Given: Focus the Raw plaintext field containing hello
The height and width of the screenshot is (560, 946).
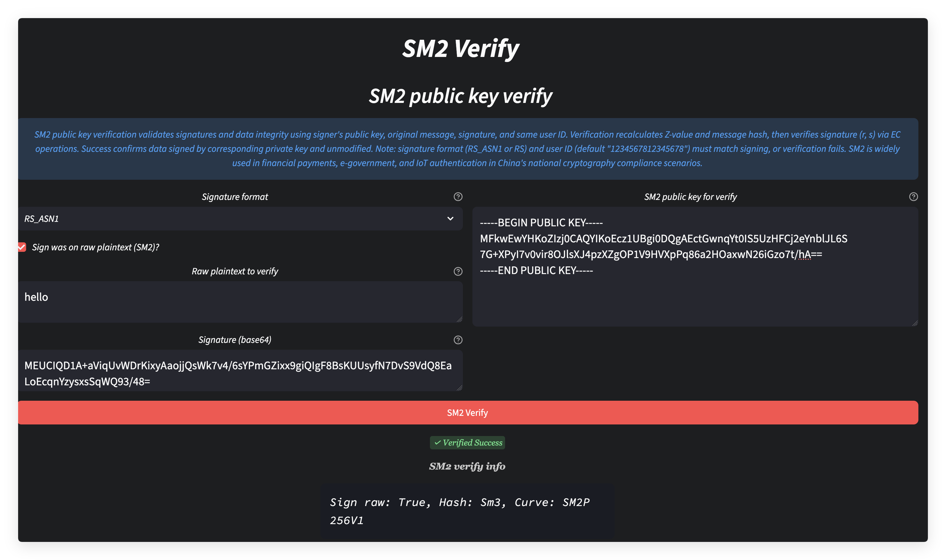Looking at the screenshot, I should 240,301.
